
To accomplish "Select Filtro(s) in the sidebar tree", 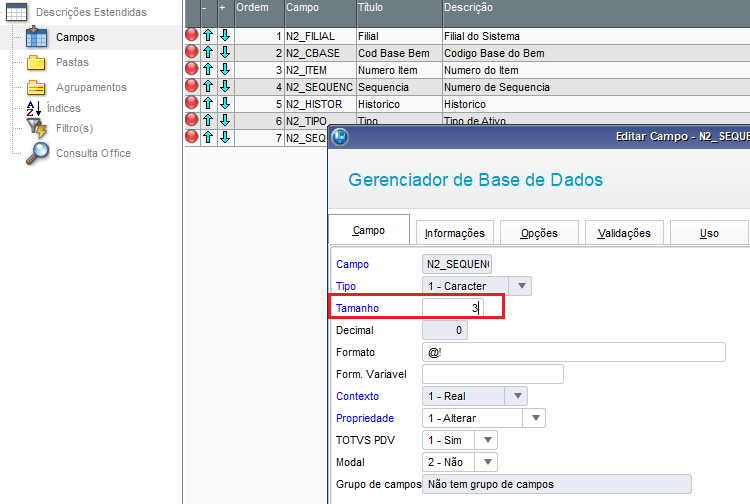I will click(x=74, y=128).
